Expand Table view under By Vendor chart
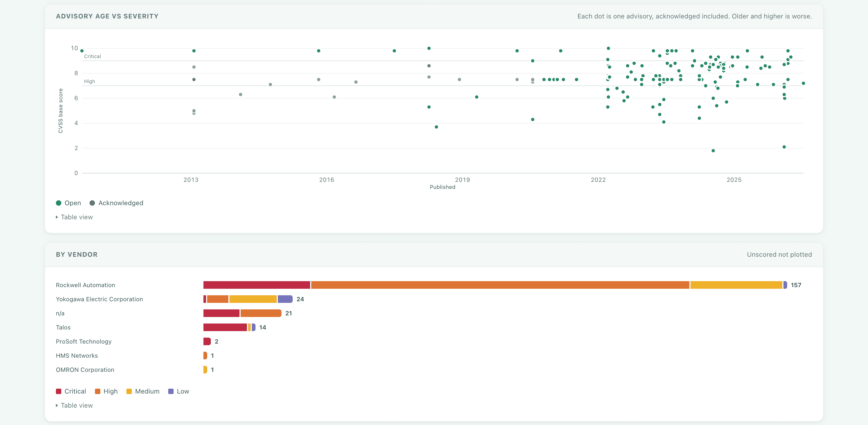Screen dimensions: 868x425 [x=74, y=405]
